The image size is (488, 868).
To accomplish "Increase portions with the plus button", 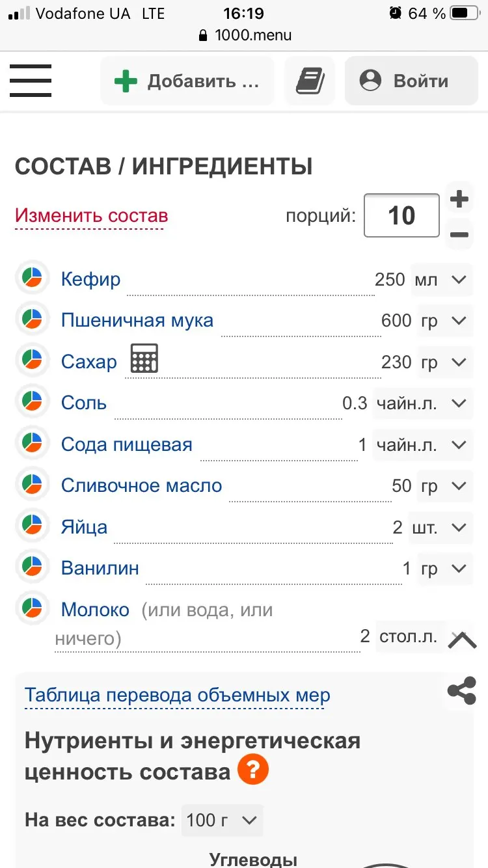I will click(459, 199).
